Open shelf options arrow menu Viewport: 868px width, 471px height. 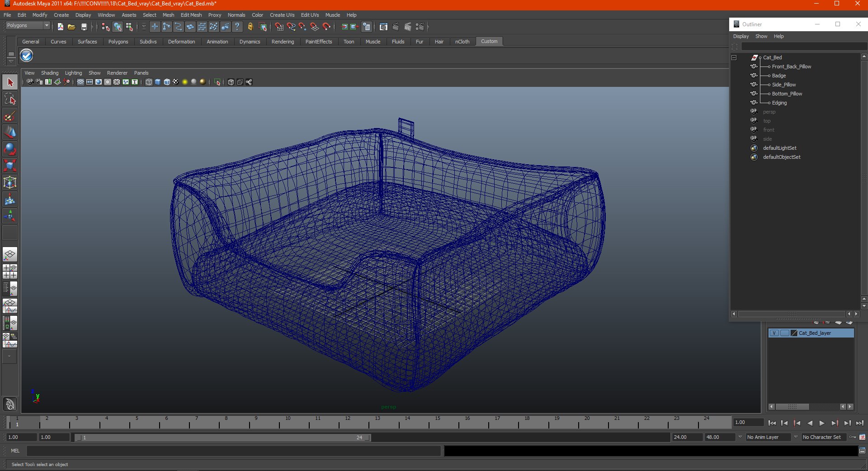pyautogui.click(x=11, y=61)
